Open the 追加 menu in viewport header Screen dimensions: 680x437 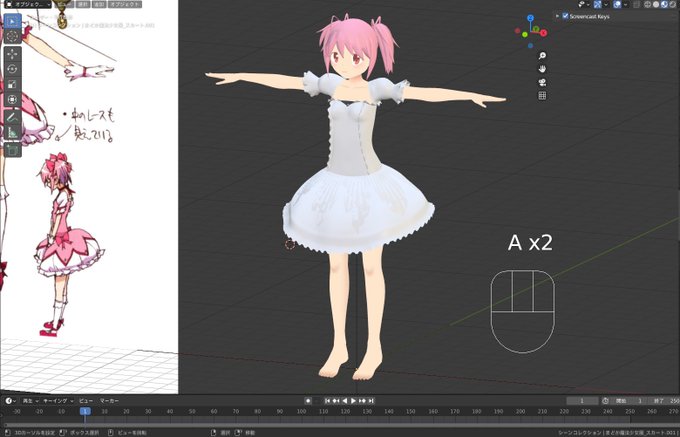coord(99,4)
